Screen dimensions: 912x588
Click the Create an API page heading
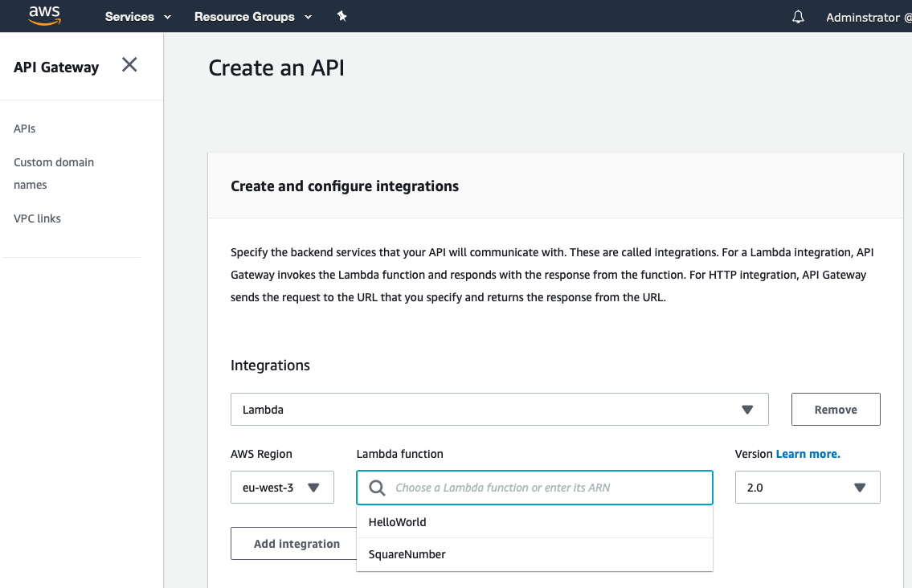click(x=276, y=68)
